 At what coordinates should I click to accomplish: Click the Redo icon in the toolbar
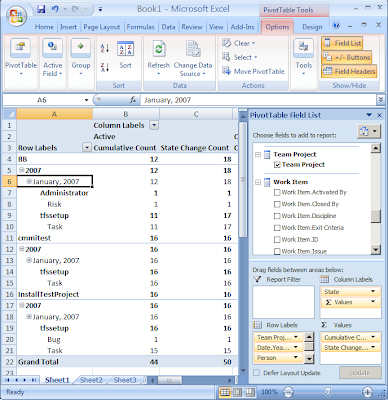pyautogui.click(x=75, y=9)
